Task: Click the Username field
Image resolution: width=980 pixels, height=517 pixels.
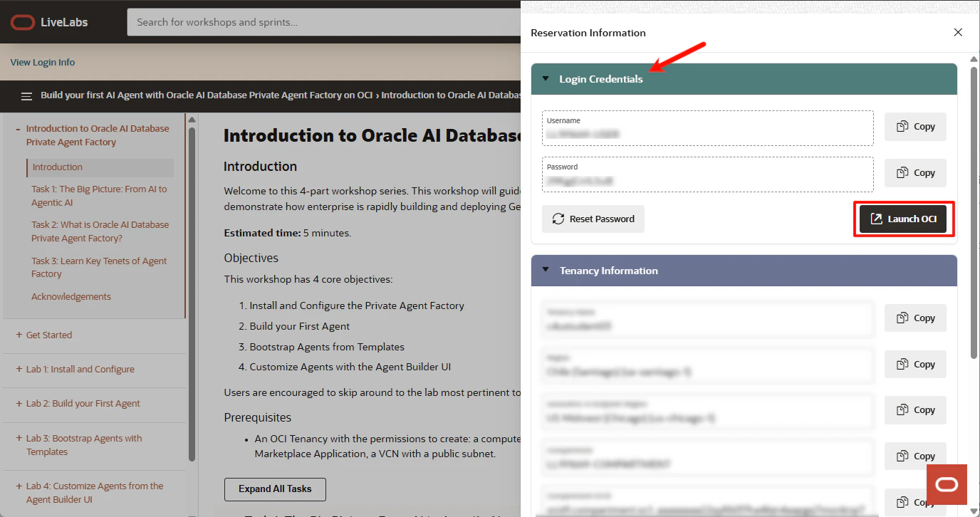Action: click(x=707, y=128)
